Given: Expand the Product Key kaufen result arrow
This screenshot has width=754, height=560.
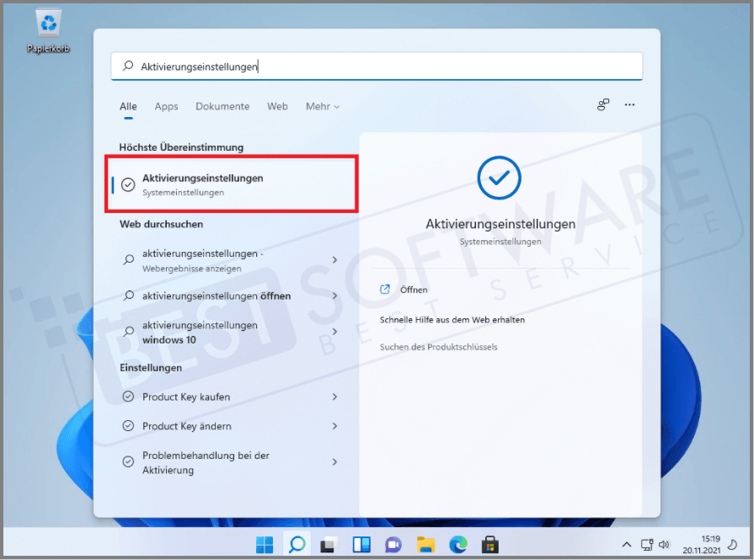Looking at the screenshot, I should tap(334, 397).
